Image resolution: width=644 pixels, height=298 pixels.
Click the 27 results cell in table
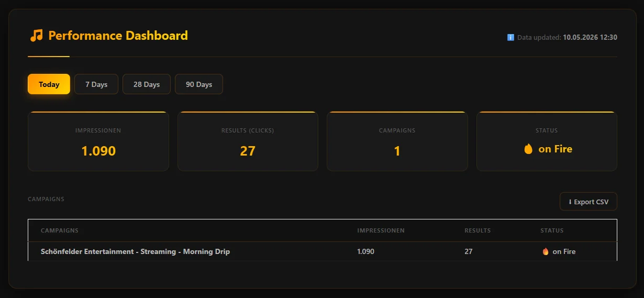point(468,251)
